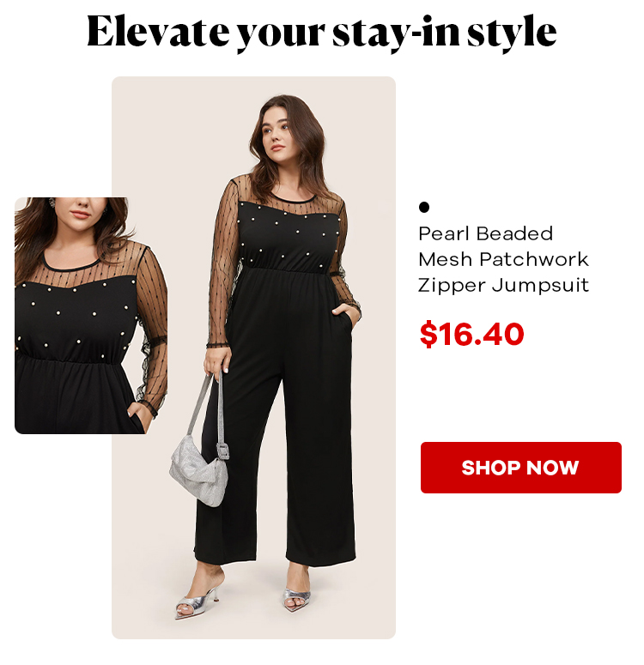Select the black color swatch dot
This screenshot has height=665, width=644.
(423, 207)
